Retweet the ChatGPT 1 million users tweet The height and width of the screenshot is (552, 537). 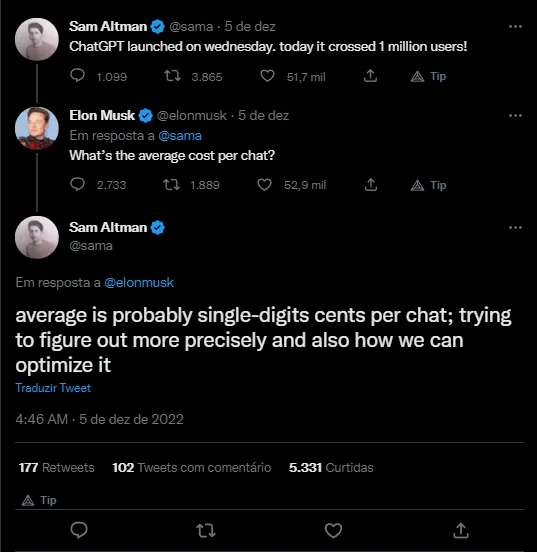(x=173, y=76)
